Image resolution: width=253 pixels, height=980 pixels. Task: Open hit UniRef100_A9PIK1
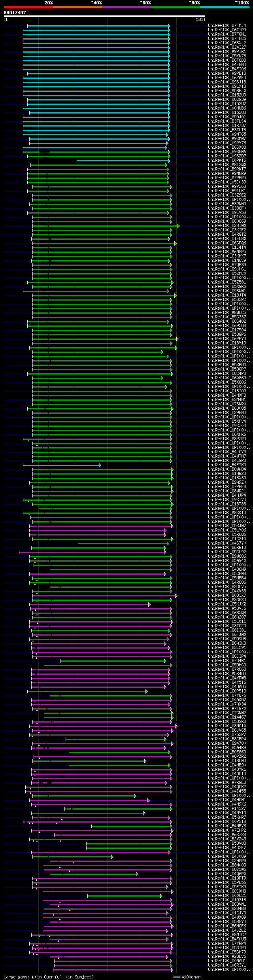pyautogui.click(x=227, y=51)
